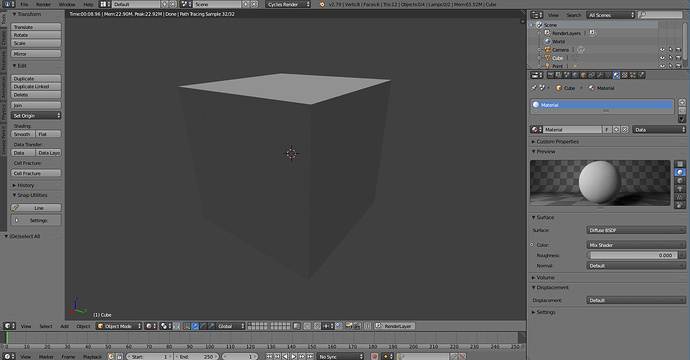Open the Window menu
690x360 pixels.
(x=67, y=4)
